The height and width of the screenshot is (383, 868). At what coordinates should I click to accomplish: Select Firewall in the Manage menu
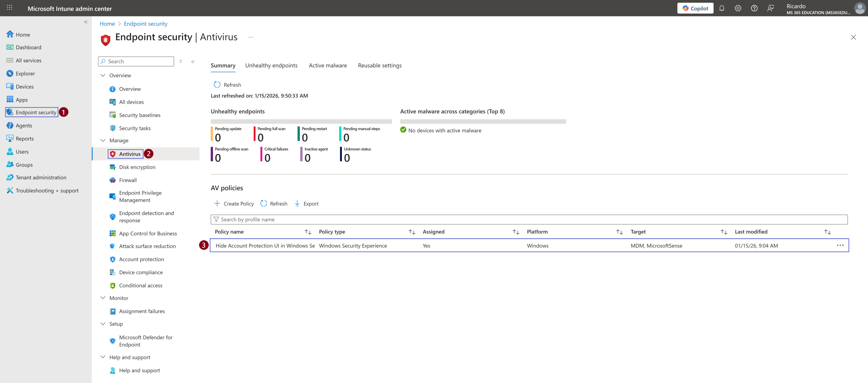128,180
